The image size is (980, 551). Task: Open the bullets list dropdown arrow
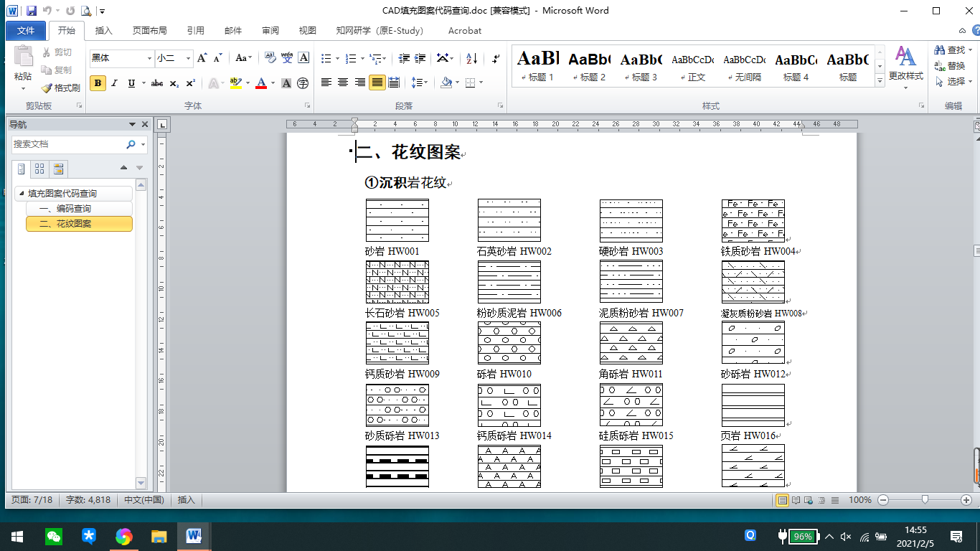pos(337,58)
